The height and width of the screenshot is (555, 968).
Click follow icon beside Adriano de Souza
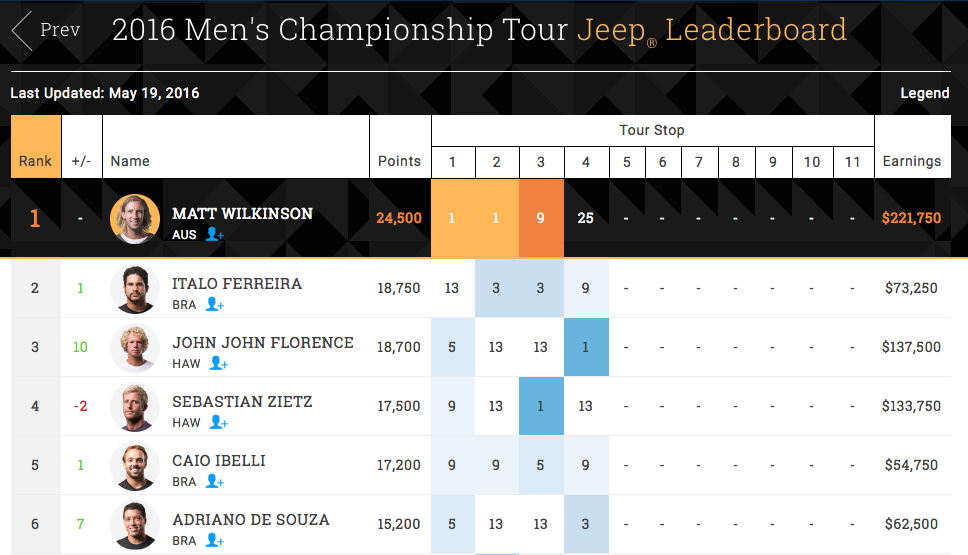(x=214, y=540)
